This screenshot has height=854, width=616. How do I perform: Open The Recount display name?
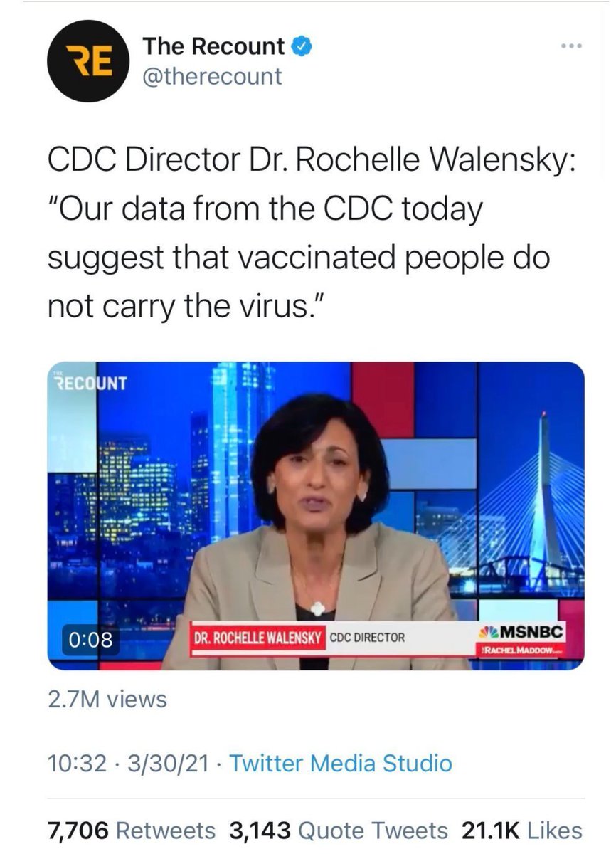[214, 47]
